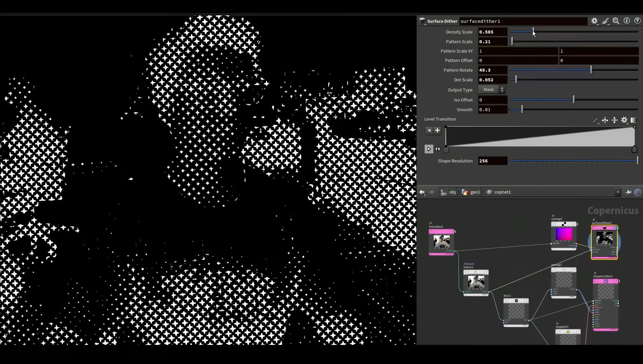Viewport: 643px width, 364px height.
Task: Adjust the Shape Resolution slider
Action: [574, 161]
